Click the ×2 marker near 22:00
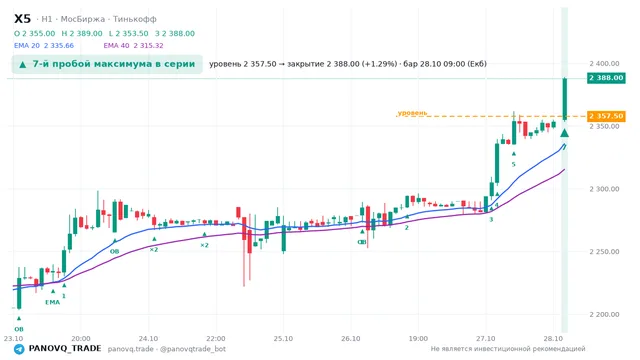Screen dimensions: 640x360 point(204,245)
